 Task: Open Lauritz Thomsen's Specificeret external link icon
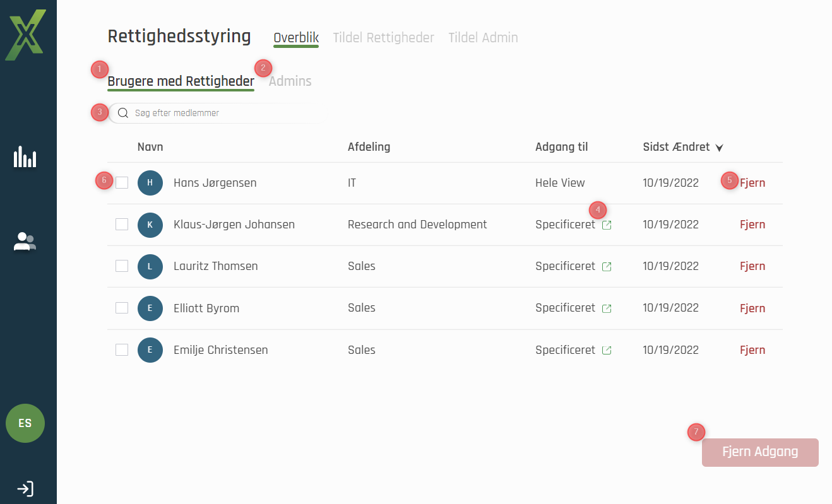(x=607, y=267)
